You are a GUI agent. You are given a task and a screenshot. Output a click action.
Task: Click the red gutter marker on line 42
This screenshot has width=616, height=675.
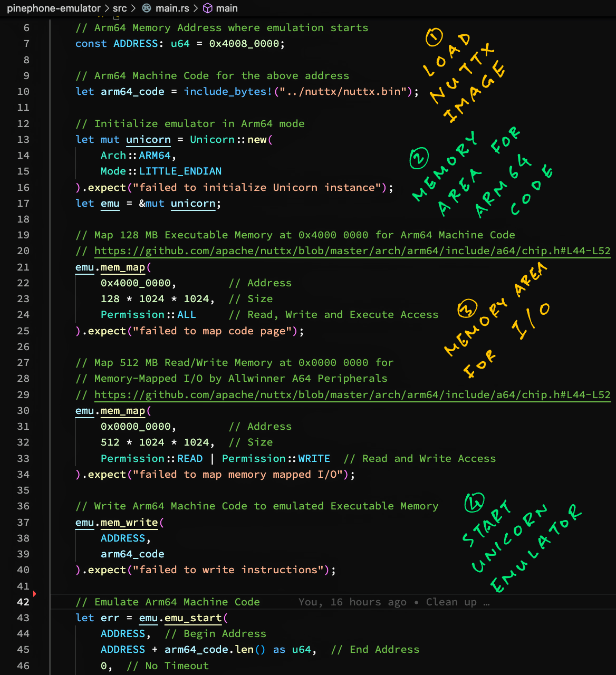tap(35, 594)
